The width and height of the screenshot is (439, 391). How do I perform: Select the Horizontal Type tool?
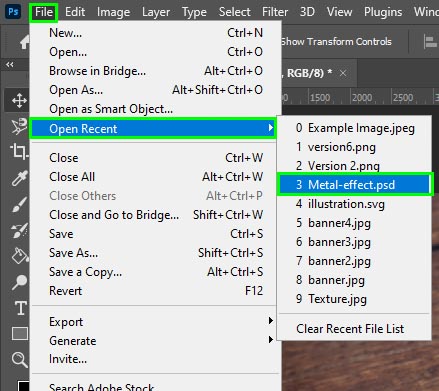[20, 308]
